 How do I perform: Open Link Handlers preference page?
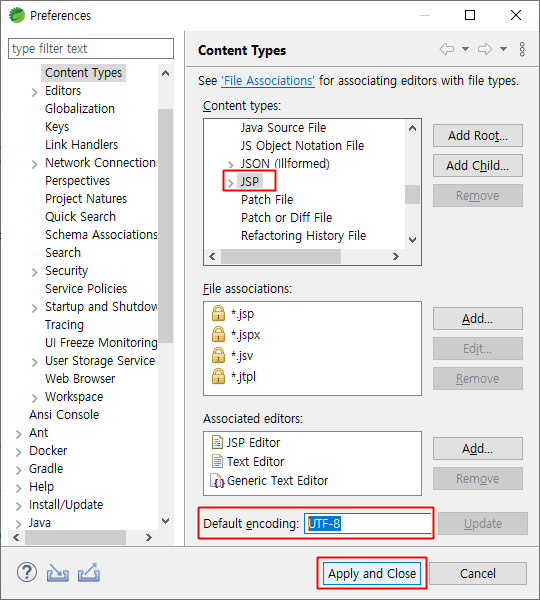point(82,145)
